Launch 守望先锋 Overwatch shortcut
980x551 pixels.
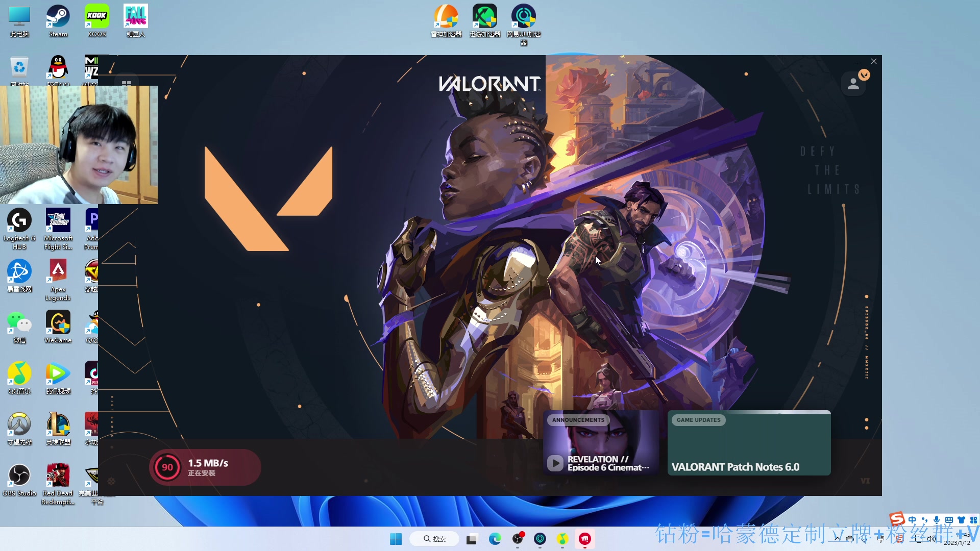click(x=19, y=429)
